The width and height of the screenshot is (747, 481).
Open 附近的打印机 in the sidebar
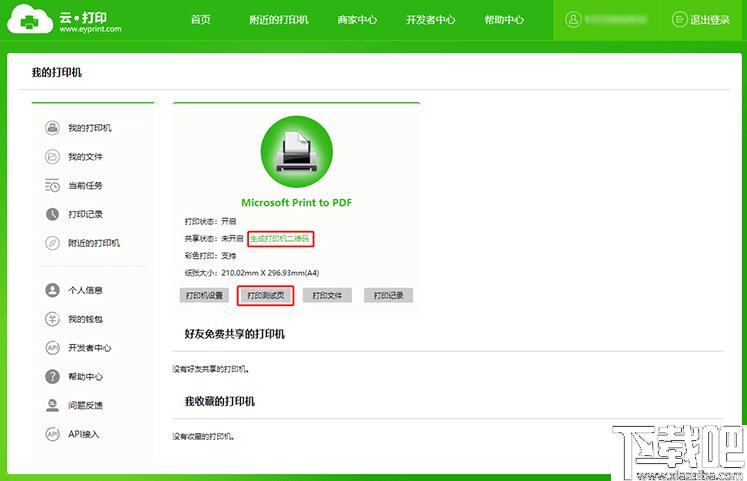(94, 243)
